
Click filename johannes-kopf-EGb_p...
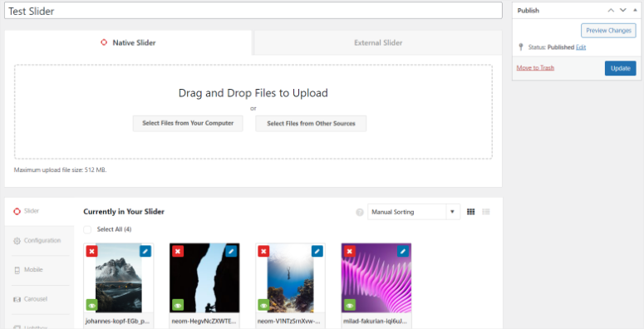(117, 322)
